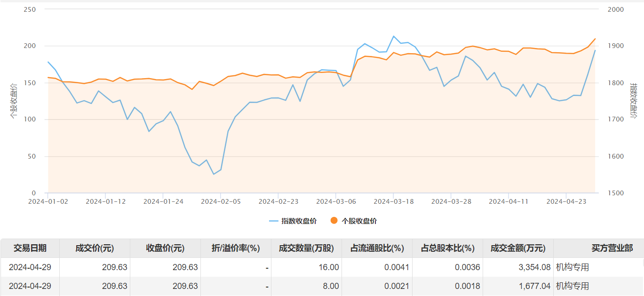Select the 16.00 trade volume cell
Image resolution: width=644 pixels, height=296 pixels.
click(329, 267)
